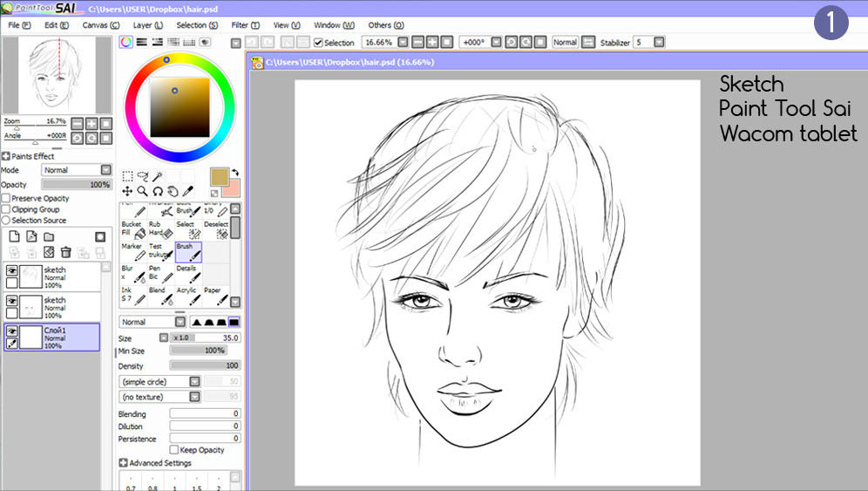Viewport: 868px width, 491px height.
Task: Show the HSV slider panel icon
Action: click(158, 42)
